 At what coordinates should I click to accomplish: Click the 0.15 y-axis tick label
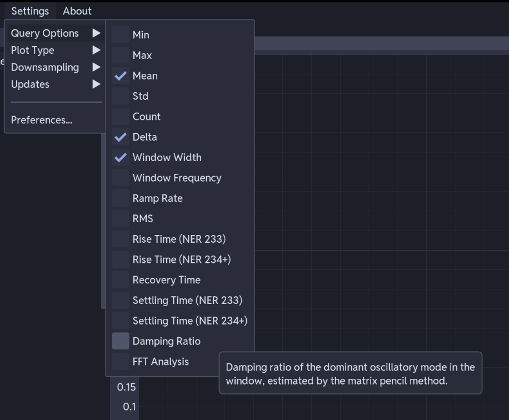pos(126,387)
